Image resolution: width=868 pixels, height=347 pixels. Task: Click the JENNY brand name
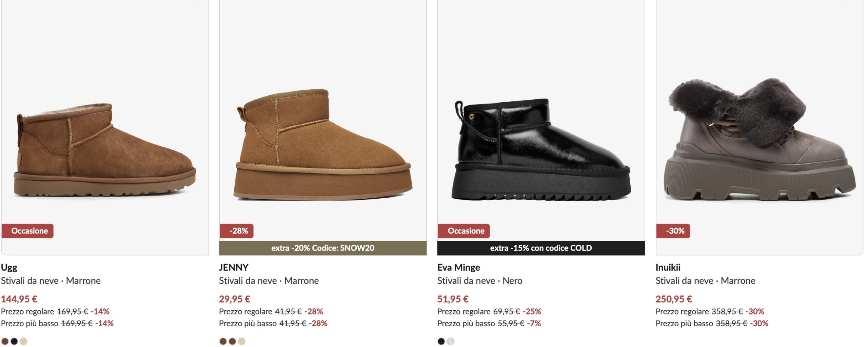pyautogui.click(x=234, y=267)
